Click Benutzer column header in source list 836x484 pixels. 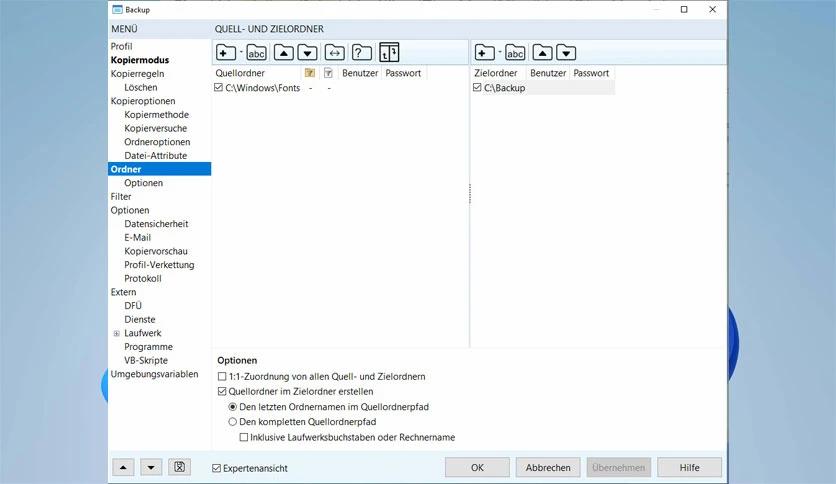pos(360,73)
